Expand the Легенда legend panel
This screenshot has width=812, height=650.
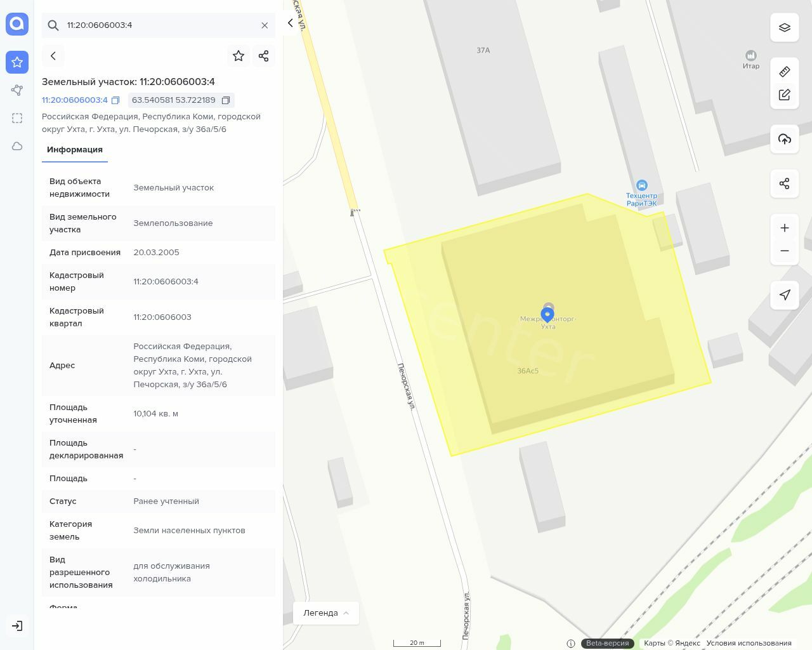(325, 613)
